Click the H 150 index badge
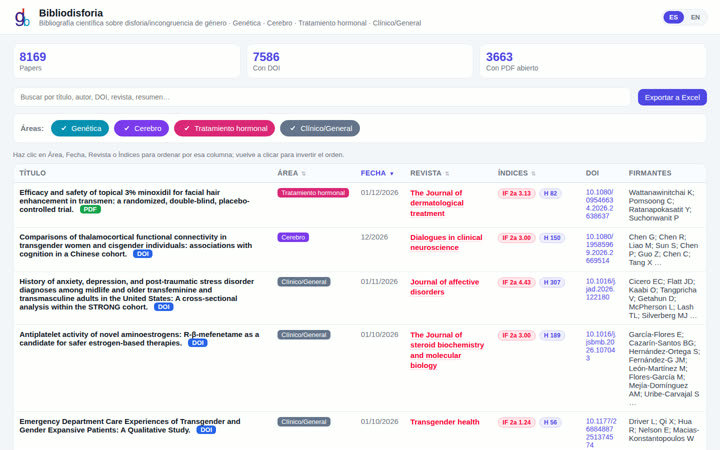Screen dimensions: 720x450 tap(552, 238)
